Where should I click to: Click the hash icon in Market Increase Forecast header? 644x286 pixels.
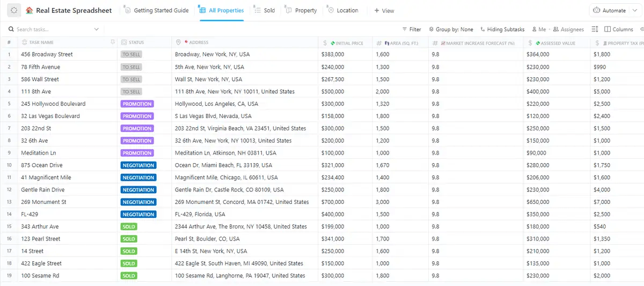[435, 43]
